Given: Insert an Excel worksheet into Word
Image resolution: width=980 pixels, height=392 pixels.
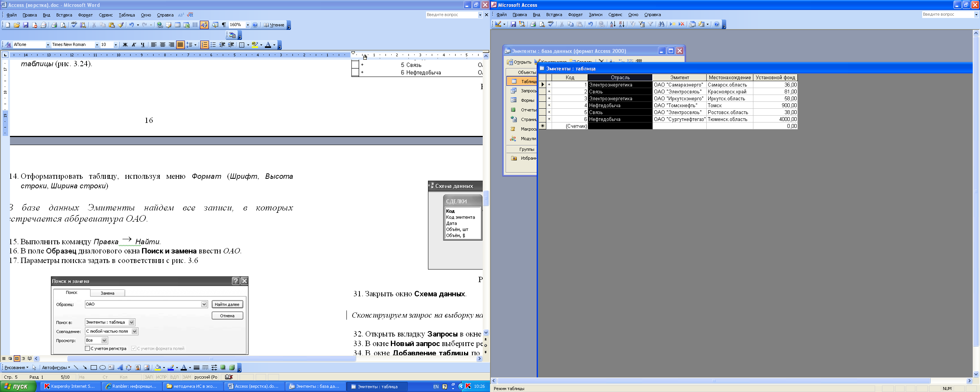Looking at the screenshot, I should (x=186, y=25).
